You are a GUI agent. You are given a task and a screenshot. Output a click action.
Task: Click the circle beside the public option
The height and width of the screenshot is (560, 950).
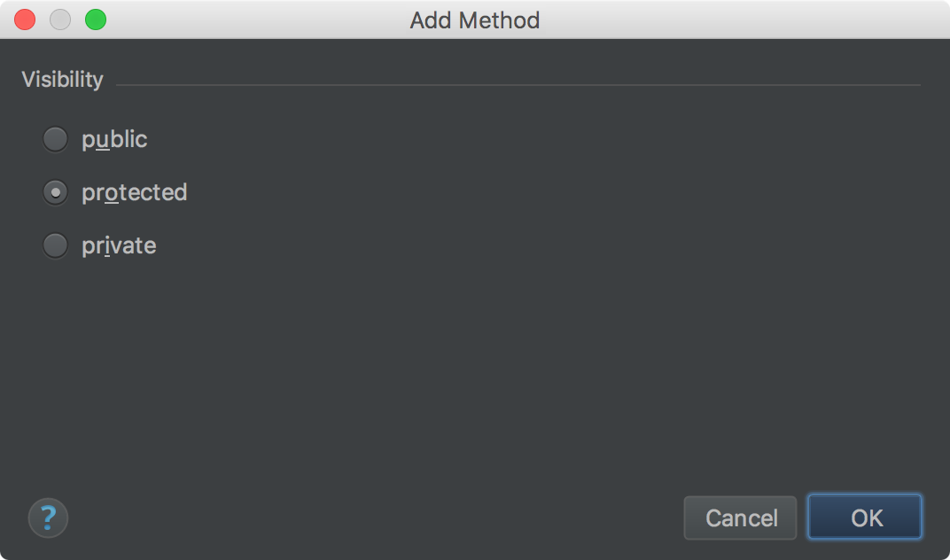coord(55,139)
